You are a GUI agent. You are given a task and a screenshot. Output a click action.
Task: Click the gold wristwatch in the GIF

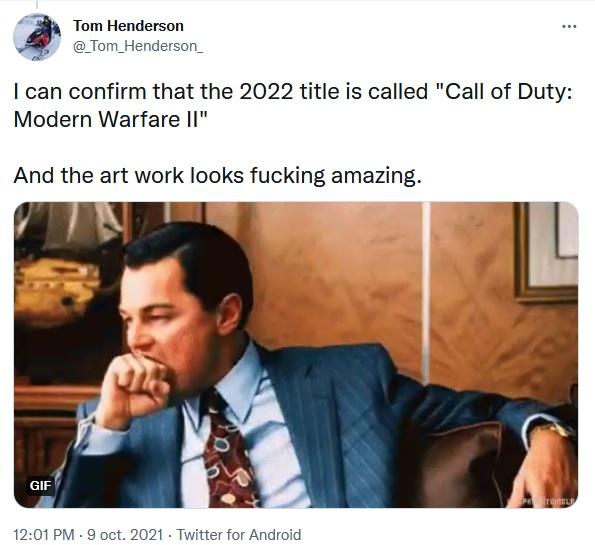click(554, 431)
